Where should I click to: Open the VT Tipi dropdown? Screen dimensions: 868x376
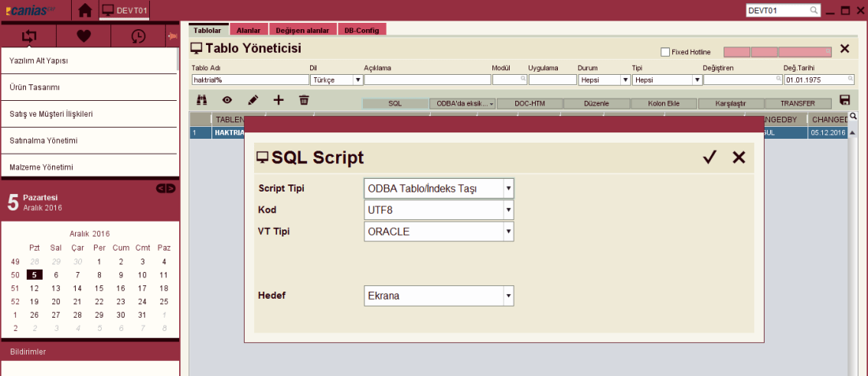point(509,232)
